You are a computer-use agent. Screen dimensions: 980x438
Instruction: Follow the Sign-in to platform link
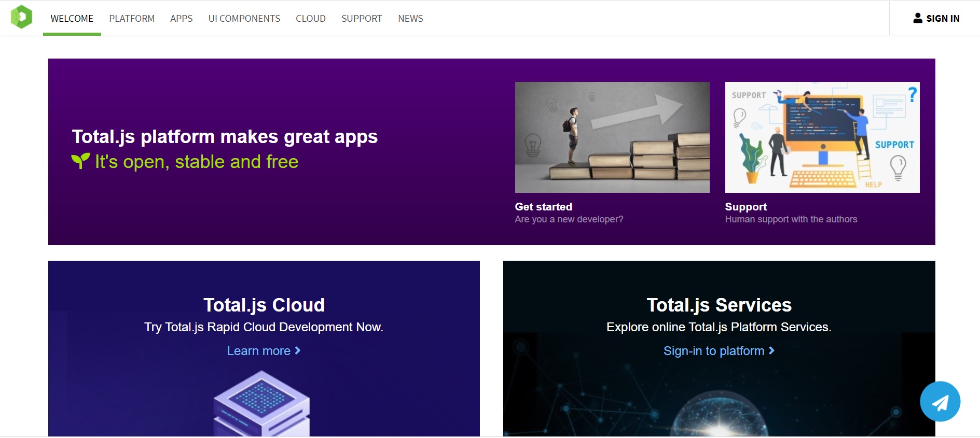[713, 351]
